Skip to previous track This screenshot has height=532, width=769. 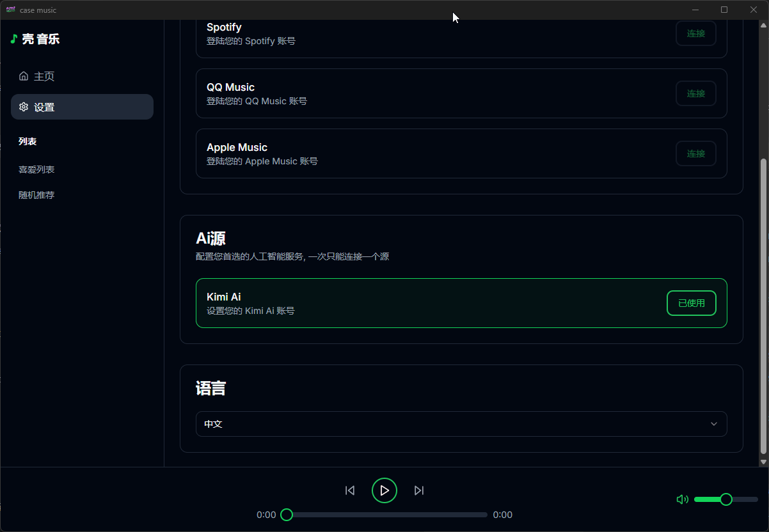tap(350, 490)
